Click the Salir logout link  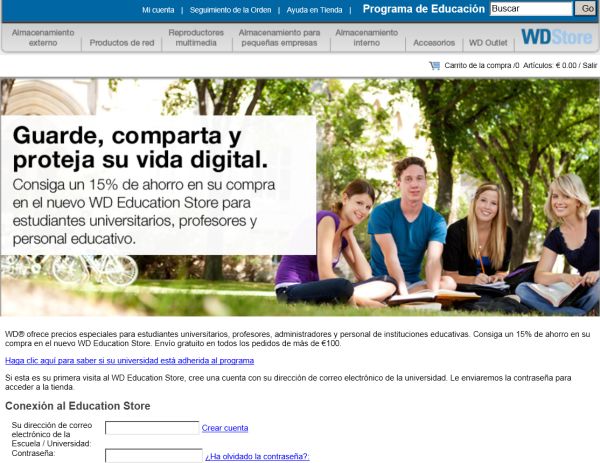[590, 65]
